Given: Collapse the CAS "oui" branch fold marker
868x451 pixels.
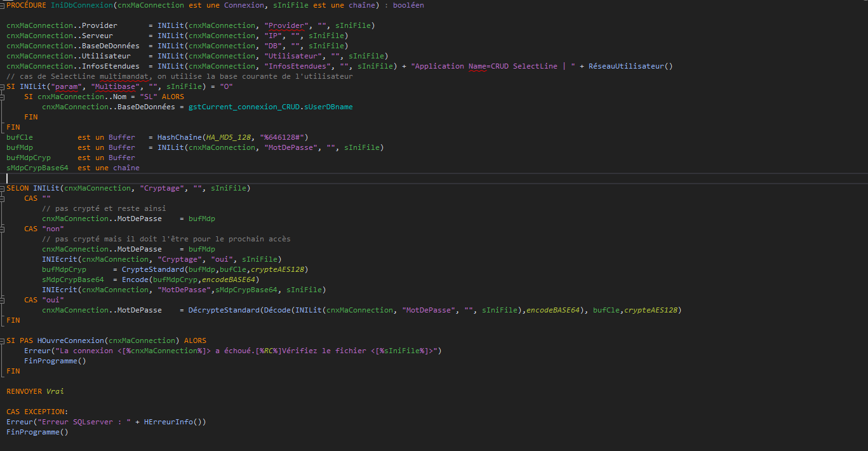Looking at the screenshot, I should pyautogui.click(x=3, y=300).
